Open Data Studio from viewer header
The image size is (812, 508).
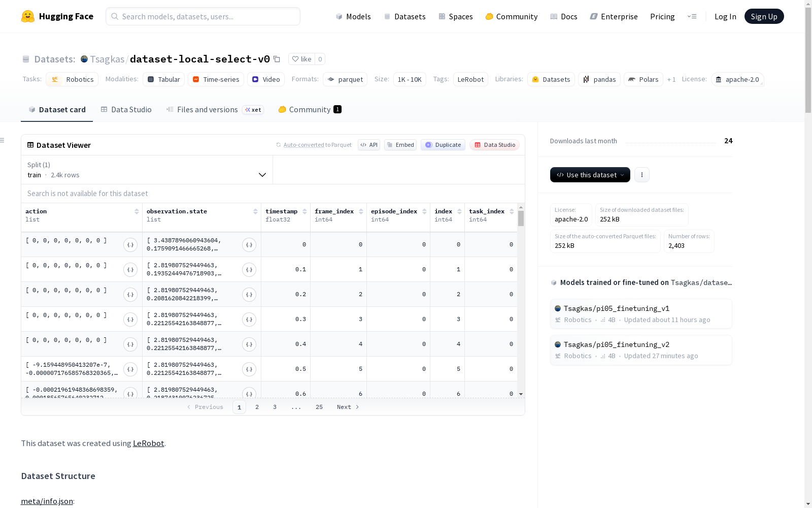click(x=495, y=145)
